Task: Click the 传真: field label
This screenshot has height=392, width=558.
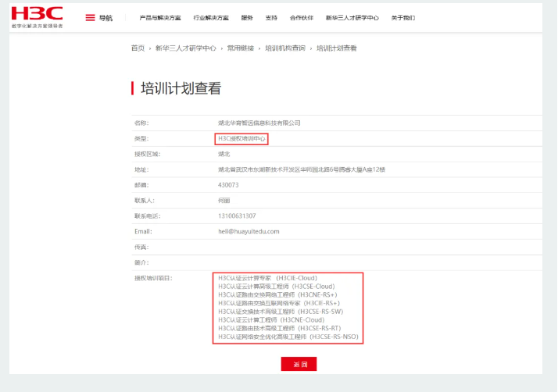Action: [141, 247]
